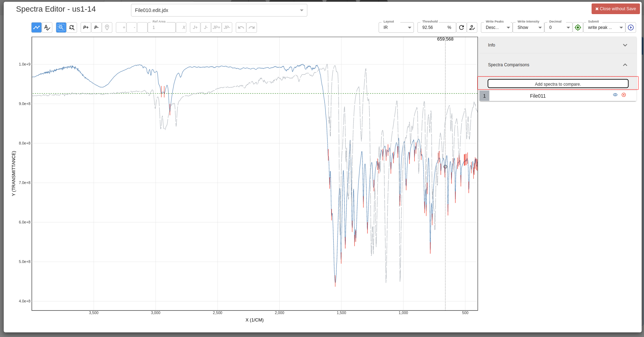Click Add spectra to compare

click(558, 84)
